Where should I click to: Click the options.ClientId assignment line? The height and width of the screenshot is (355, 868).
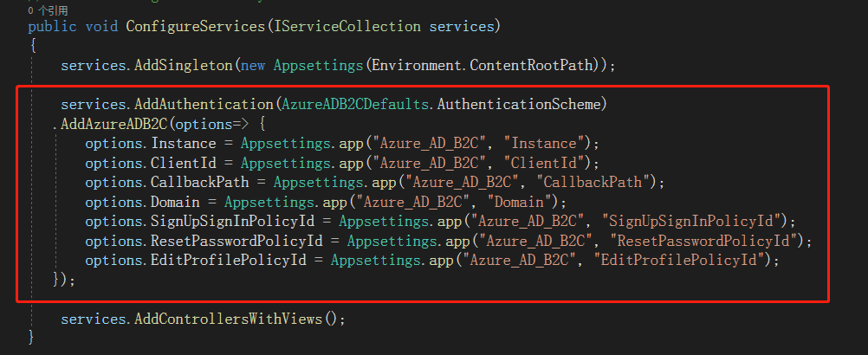click(342, 163)
